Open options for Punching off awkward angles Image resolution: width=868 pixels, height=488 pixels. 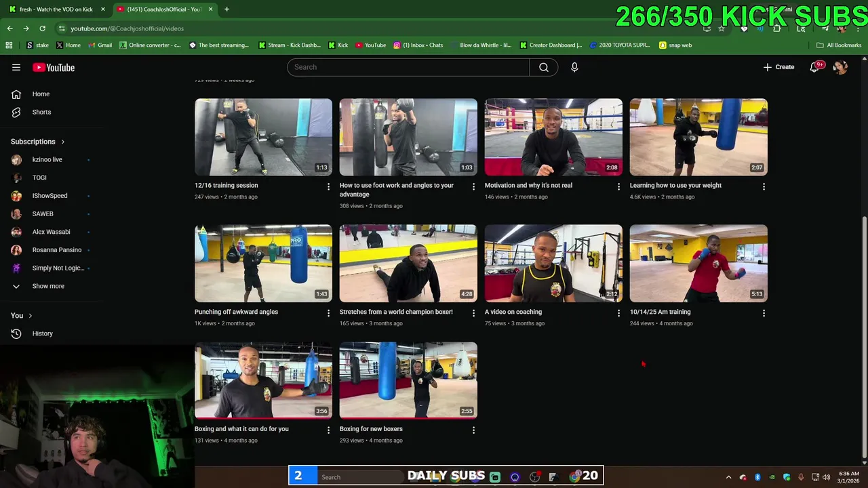point(328,313)
